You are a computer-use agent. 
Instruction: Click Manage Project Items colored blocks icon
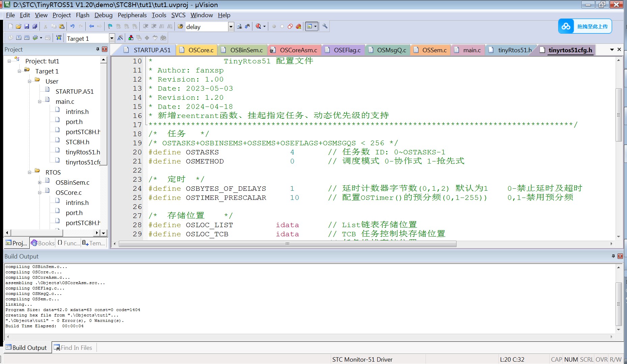[x=131, y=38]
